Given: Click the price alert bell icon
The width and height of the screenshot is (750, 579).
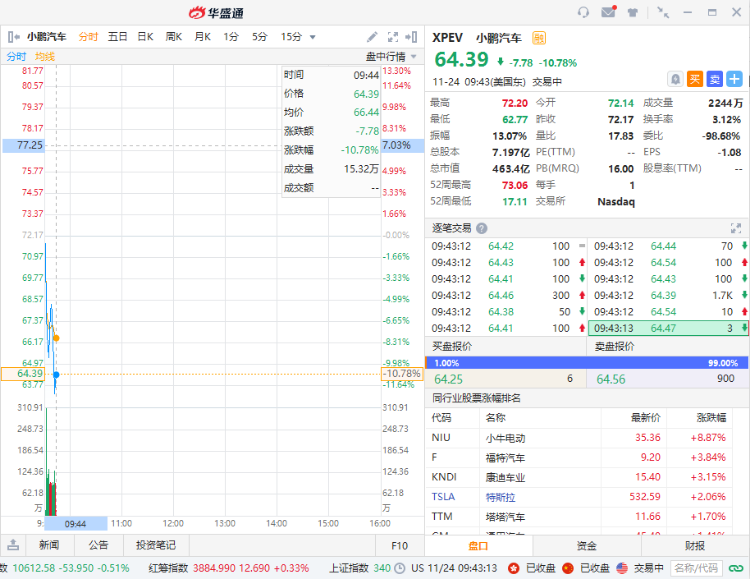Looking at the screenshot, I should tap(676, 79).
